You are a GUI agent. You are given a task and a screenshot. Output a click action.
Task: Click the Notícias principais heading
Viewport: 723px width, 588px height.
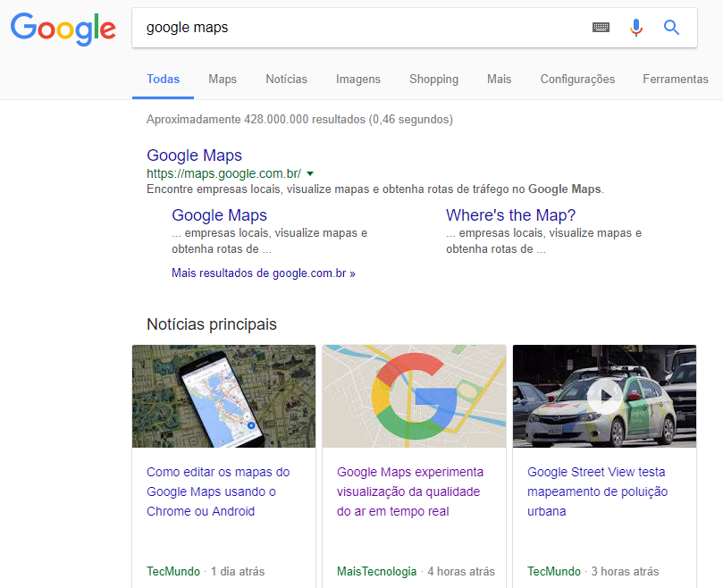tap(212, 324)
